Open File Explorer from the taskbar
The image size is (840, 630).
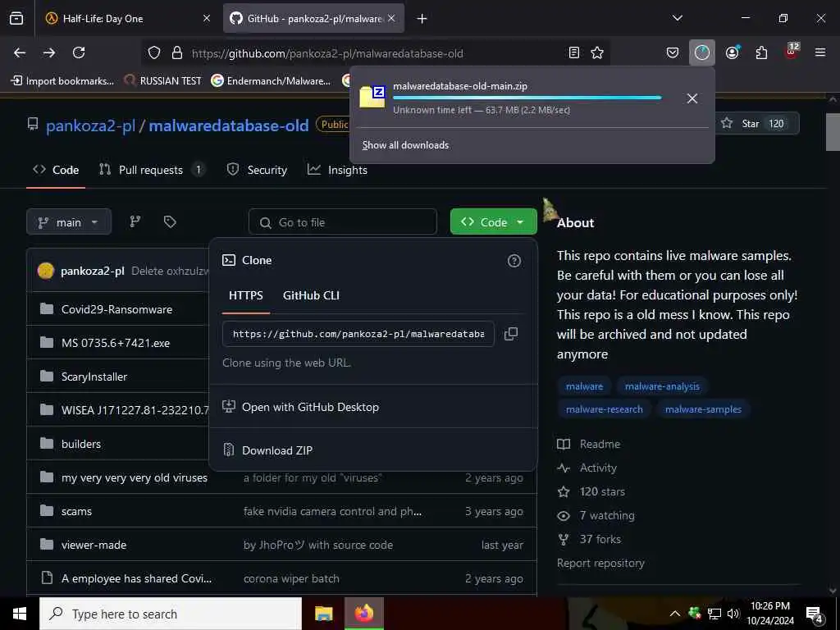click(323, 614)
